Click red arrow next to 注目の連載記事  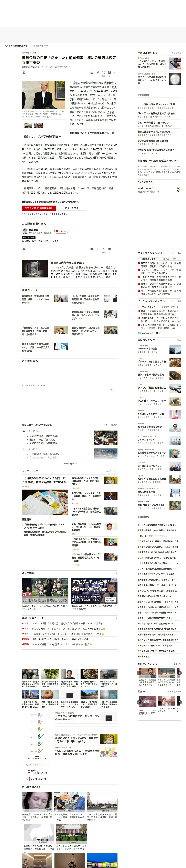click(x=157, y=53)
